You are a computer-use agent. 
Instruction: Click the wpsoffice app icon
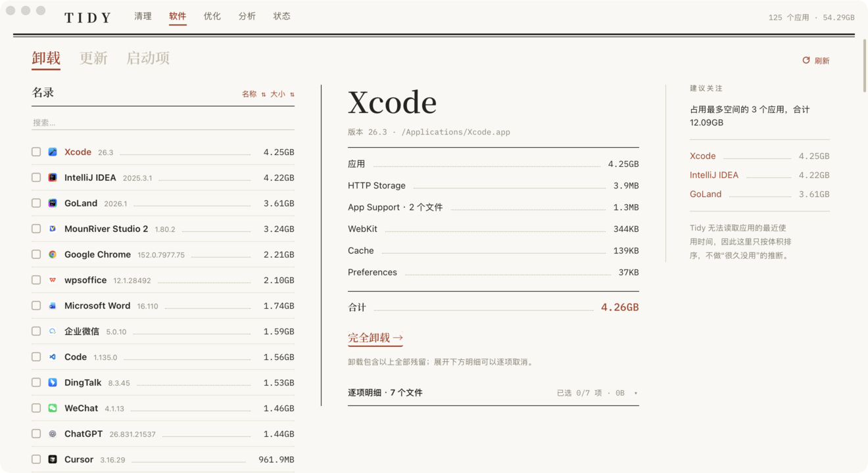tap(53, 280)
